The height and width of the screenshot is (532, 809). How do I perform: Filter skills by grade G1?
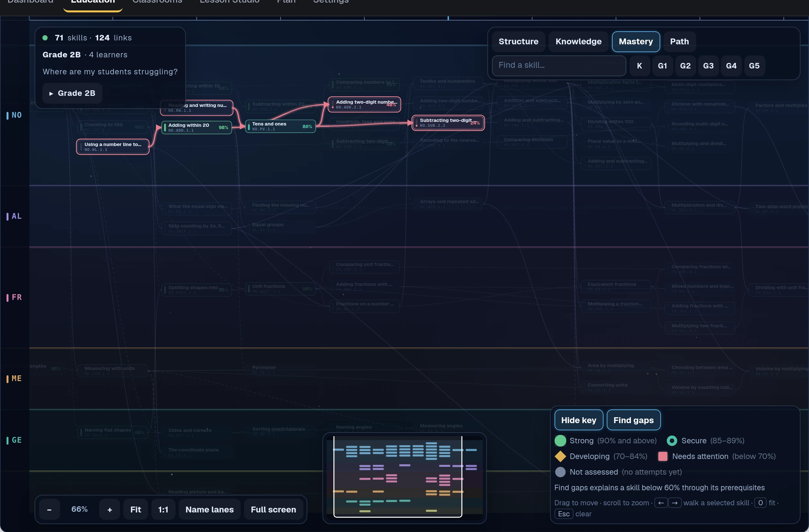pos(662,66)
